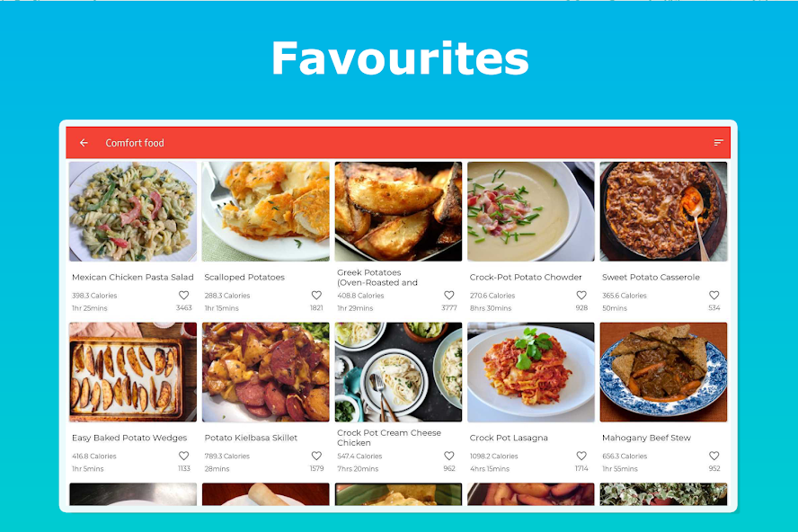This screenshot has height=532, width=798.
Task: Like the Crock-Pot Potato Chowder recipe
Action: point(581,296)
